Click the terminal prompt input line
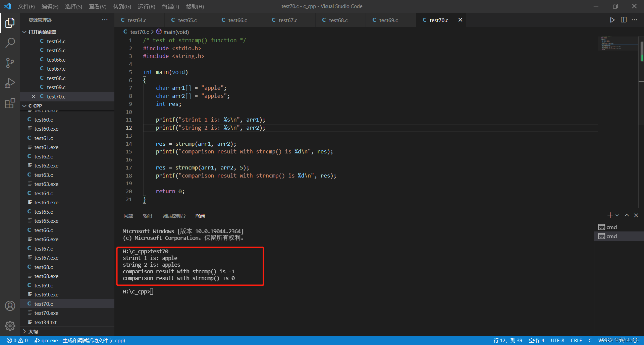The width and height of the screenshot is (644, 345). pos(138,291)
